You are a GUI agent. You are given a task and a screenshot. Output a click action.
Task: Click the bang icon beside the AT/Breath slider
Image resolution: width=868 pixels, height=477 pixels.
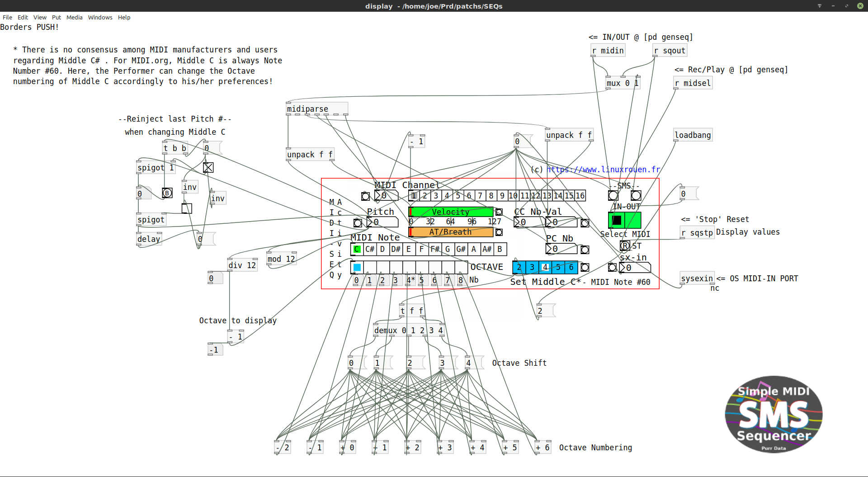click(499, 232)
